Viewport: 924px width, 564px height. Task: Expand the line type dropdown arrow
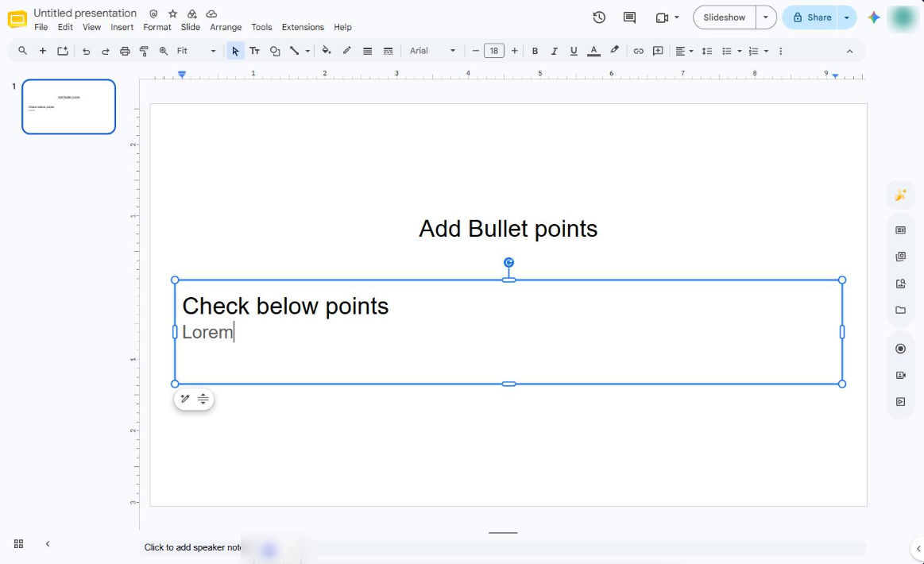(307, 52)
